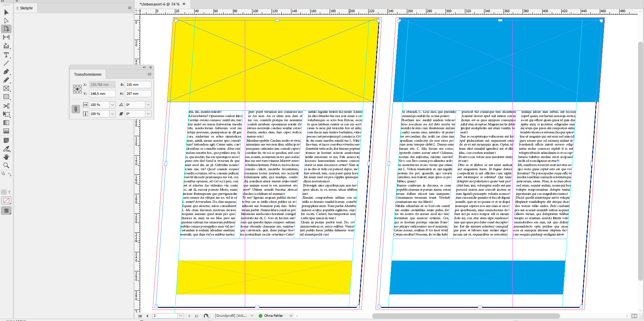Click the width field B 210 mm
The height and width of the screenshot is (321, 644).
(138, 84)
